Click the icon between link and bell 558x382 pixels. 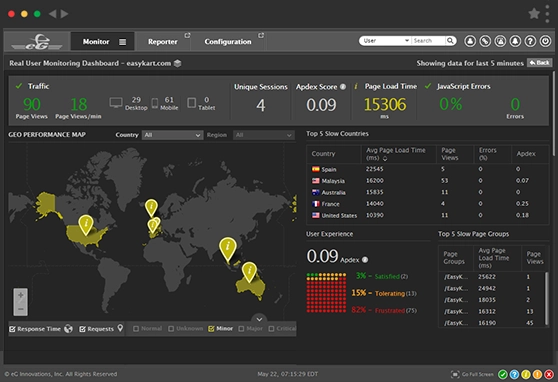[500, 41]
